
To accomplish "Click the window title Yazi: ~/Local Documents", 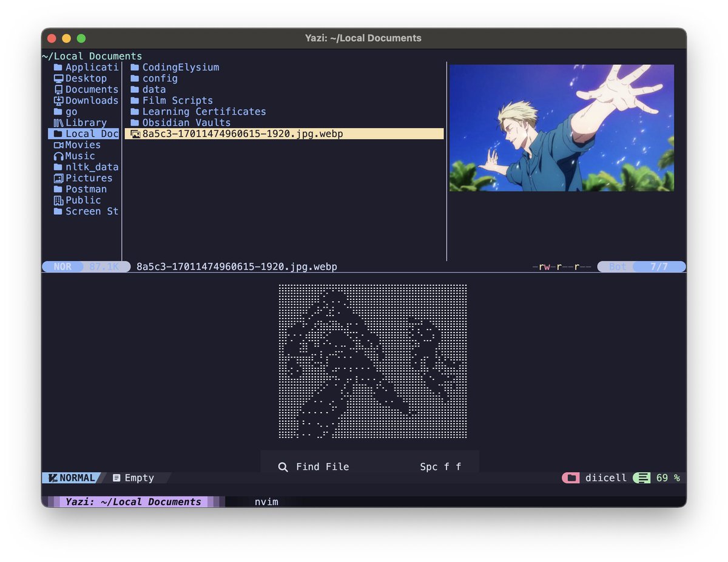I will [363, 38].
